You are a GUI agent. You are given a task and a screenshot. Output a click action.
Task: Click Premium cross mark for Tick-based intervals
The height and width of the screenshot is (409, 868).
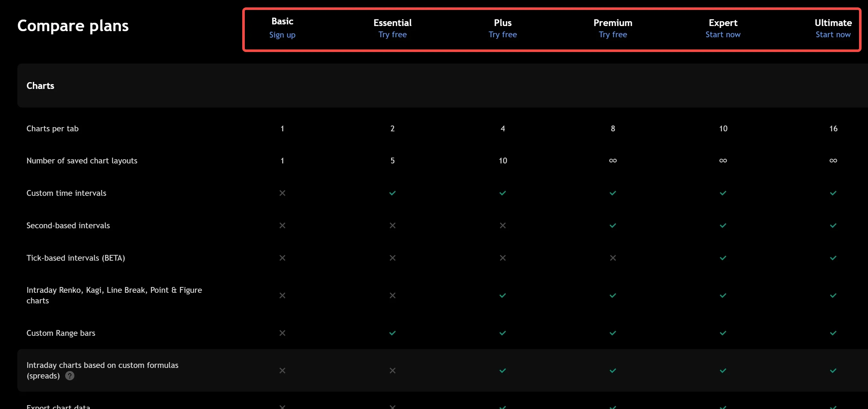(x=613, y=258)
